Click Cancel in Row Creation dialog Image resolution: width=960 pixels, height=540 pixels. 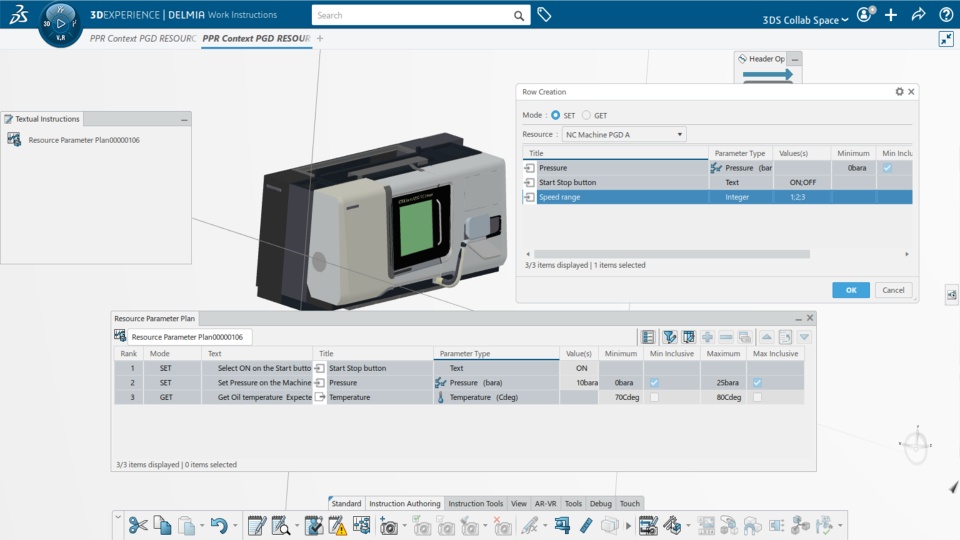(893, 290)
